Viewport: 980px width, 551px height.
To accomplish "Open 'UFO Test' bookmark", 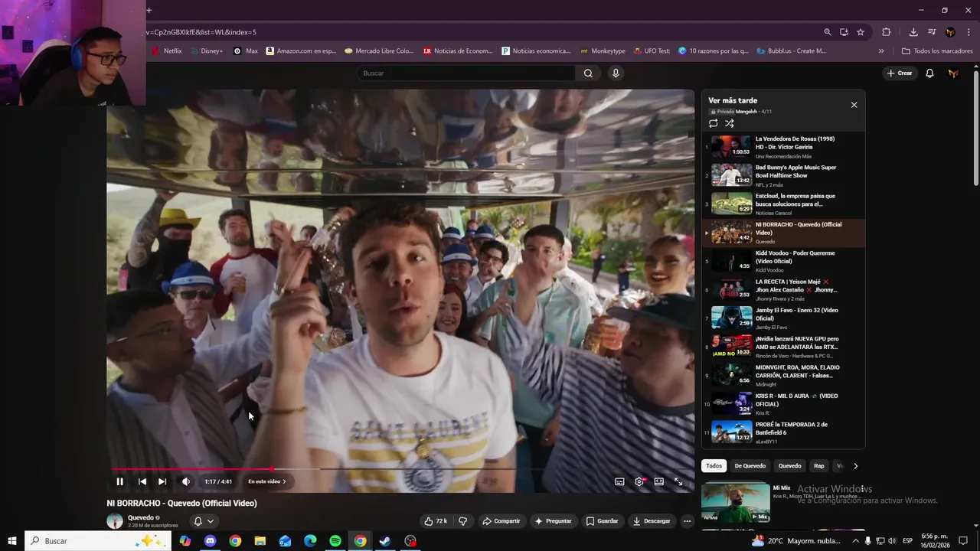I will 652,51.
